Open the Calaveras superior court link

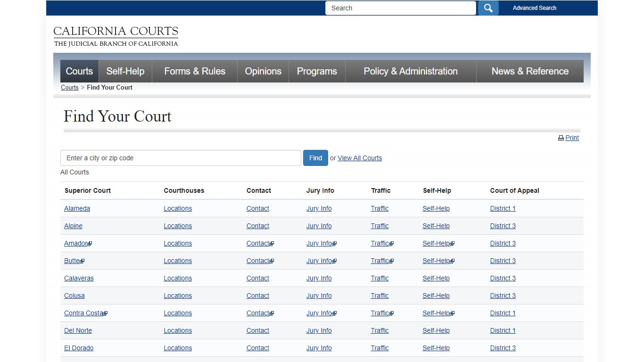79,278
